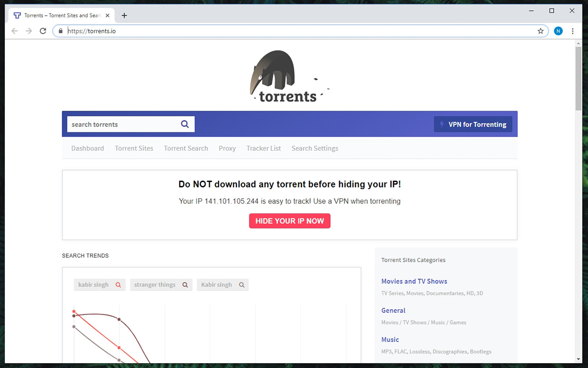Click 'TV Series, Movies, Documentaries, HD, 3D' text
Image resolution: width=588 pixels, height=368 pixels.
coord(432,293)
